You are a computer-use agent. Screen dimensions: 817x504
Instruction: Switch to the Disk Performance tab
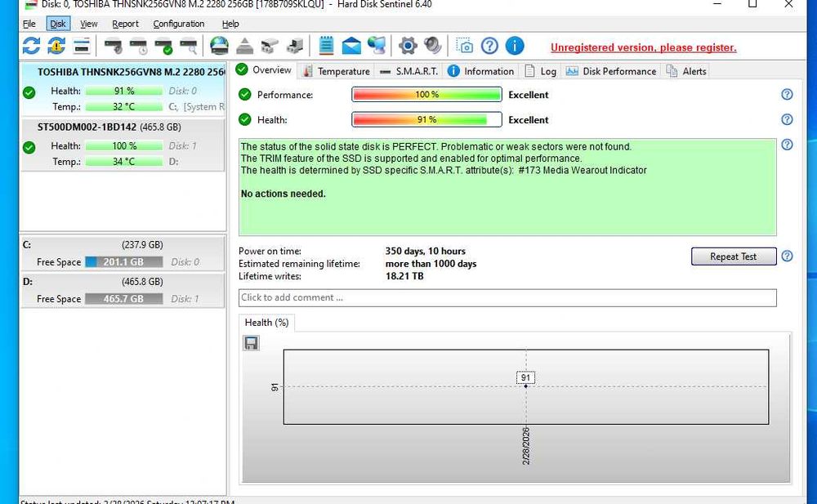point(611,71)
